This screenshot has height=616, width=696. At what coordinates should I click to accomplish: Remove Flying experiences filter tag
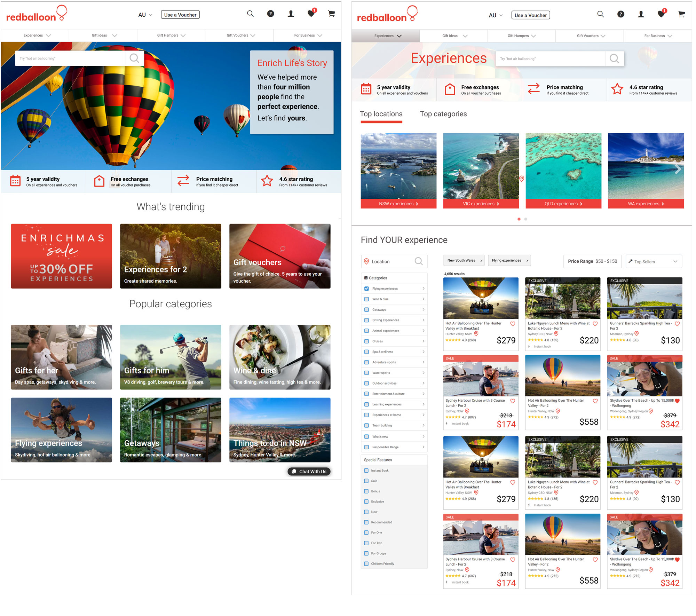point(527,261)
